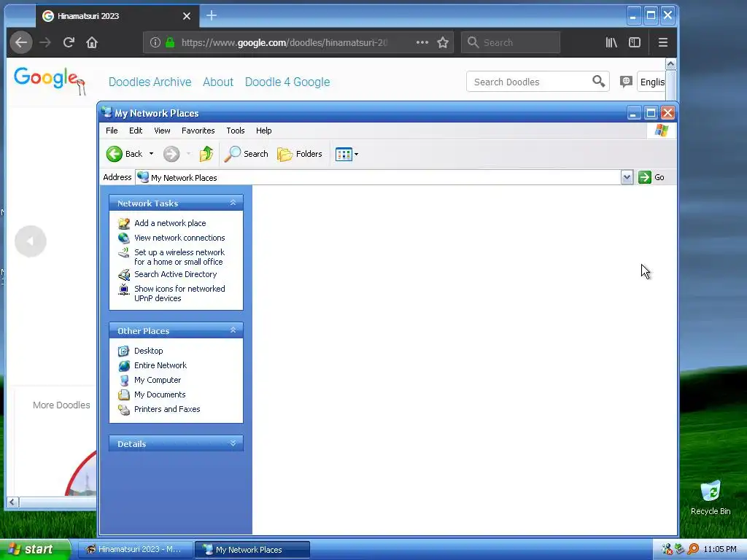Click the Go button
The image size is (747, 560).
(651, 177)
